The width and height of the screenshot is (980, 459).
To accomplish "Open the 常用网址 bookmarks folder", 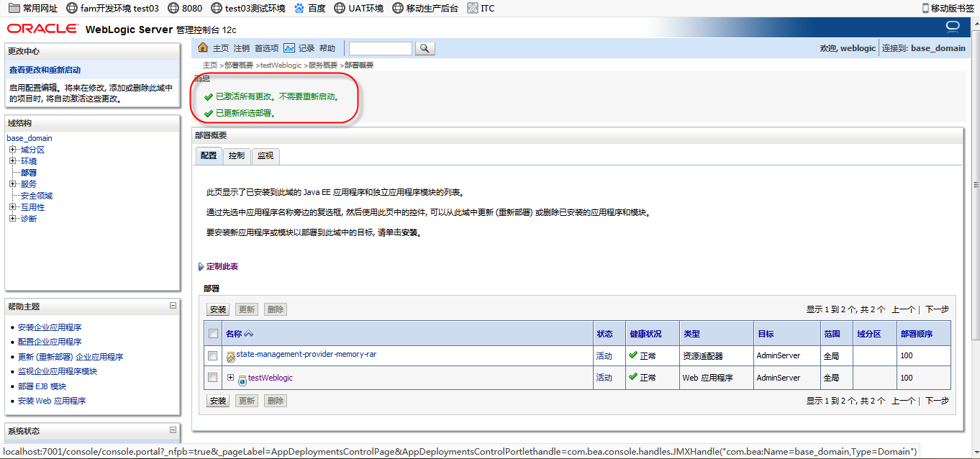I will 33,9.
